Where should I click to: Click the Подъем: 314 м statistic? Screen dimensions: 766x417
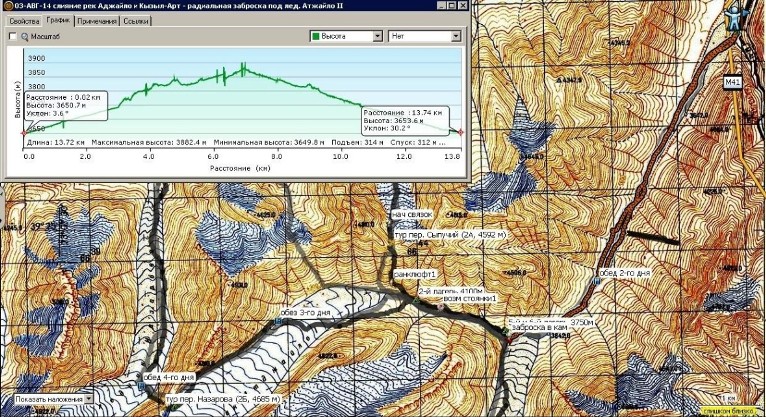tap(358, 143)
